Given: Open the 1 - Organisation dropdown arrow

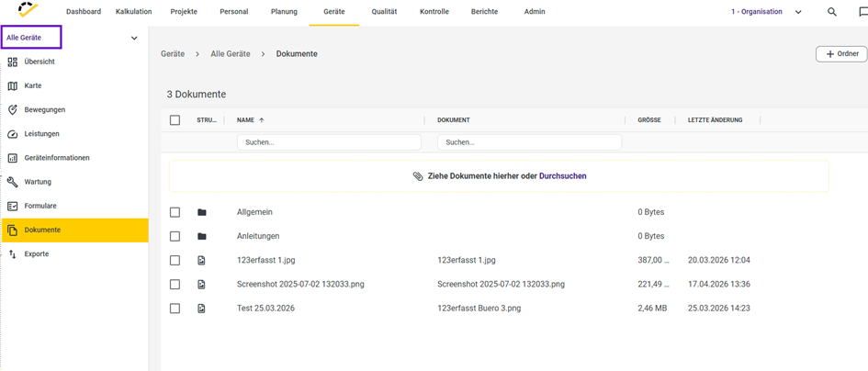Looking at the screenshot, I should 798,12.
